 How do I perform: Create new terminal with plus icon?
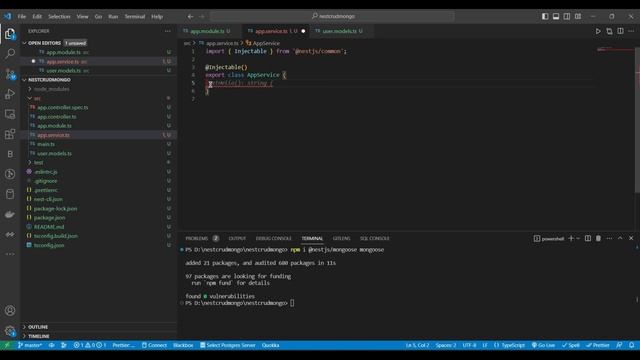[x=571, y=238]
